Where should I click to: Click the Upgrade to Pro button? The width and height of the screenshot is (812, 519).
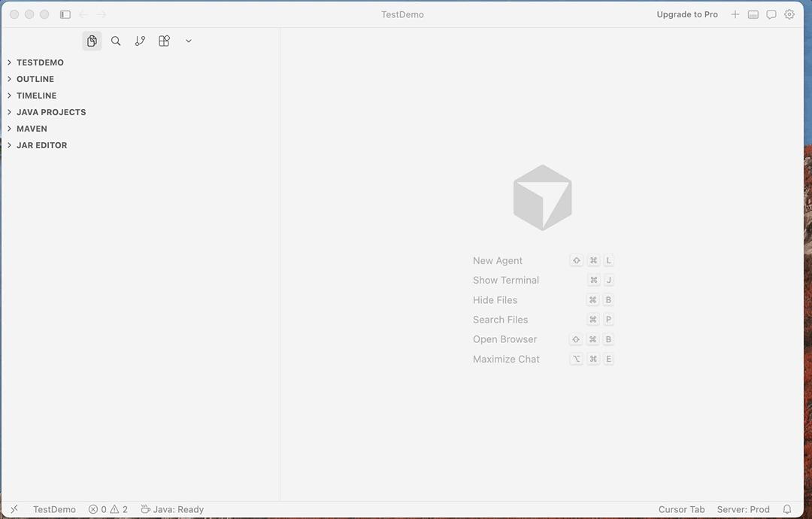click(x=686, y=14)
